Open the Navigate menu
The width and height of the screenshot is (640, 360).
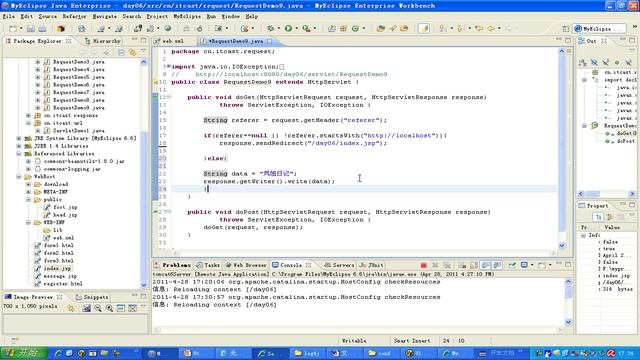coord(104,16)
